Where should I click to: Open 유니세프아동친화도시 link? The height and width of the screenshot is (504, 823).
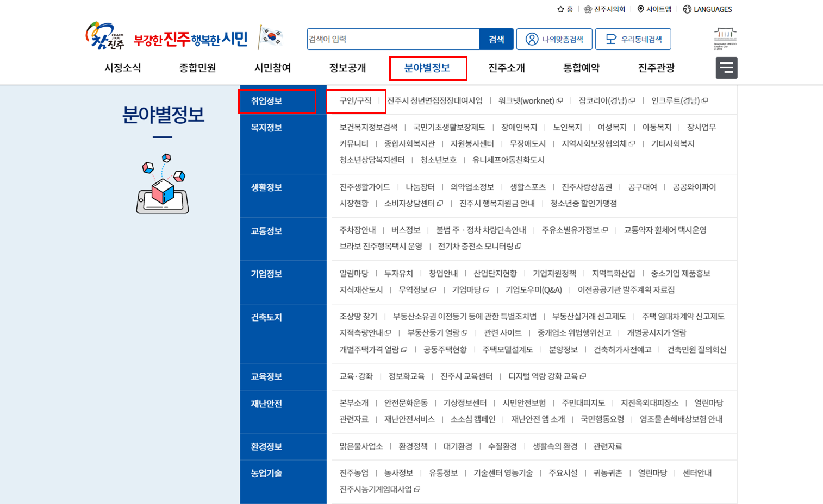tap(508, 160)
